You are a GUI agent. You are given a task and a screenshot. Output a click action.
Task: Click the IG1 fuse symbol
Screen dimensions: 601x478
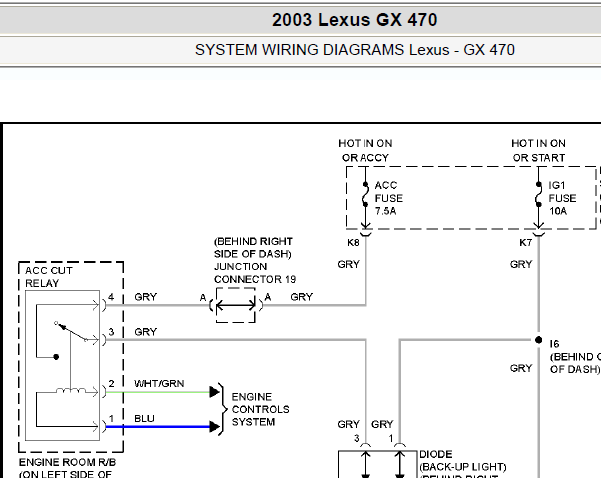coord(539,195)
